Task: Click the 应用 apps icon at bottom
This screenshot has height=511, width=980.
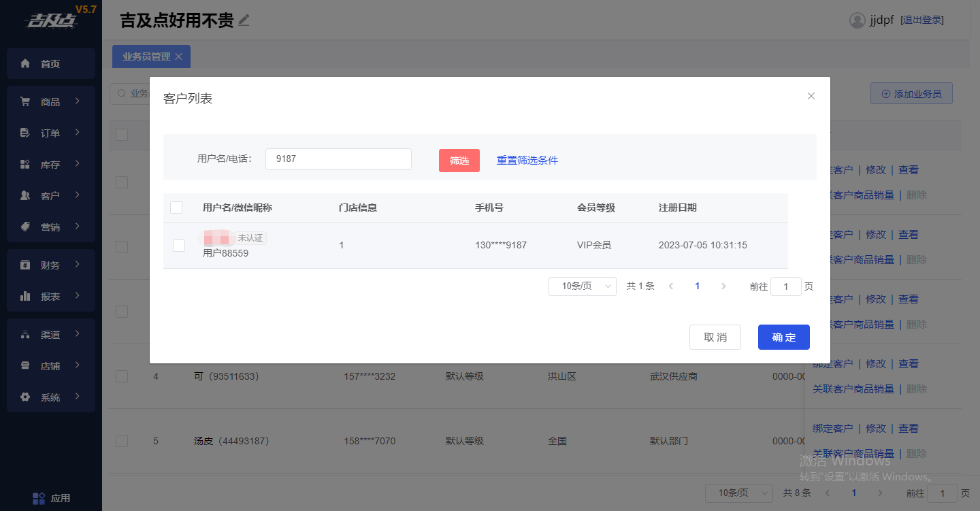Action: point(39,498)
